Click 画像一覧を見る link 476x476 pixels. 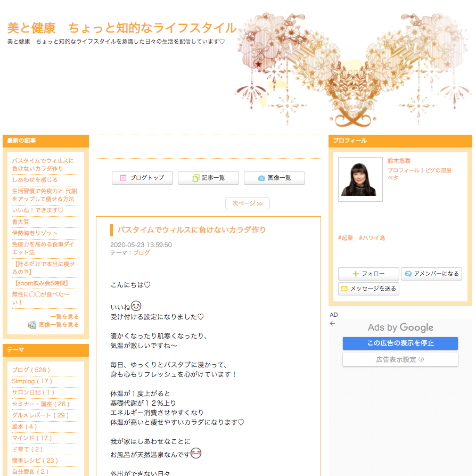(x=59, y=325)
